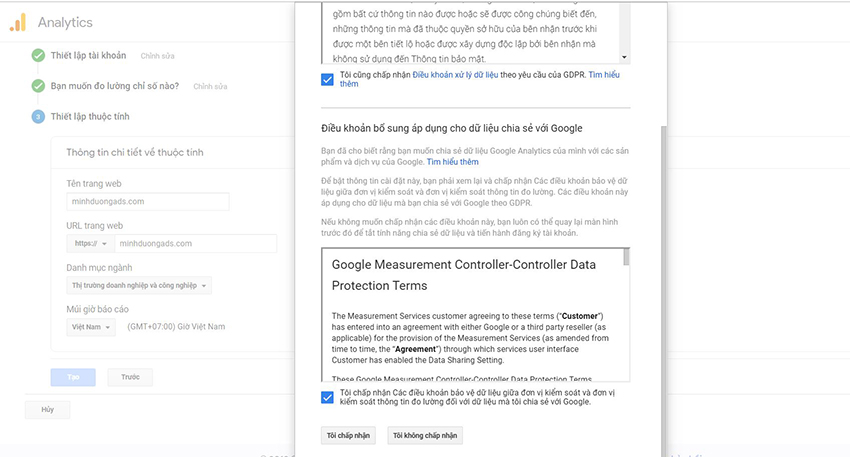Click green checkmark beside Bạn muốn đo lường

[38, 86]
